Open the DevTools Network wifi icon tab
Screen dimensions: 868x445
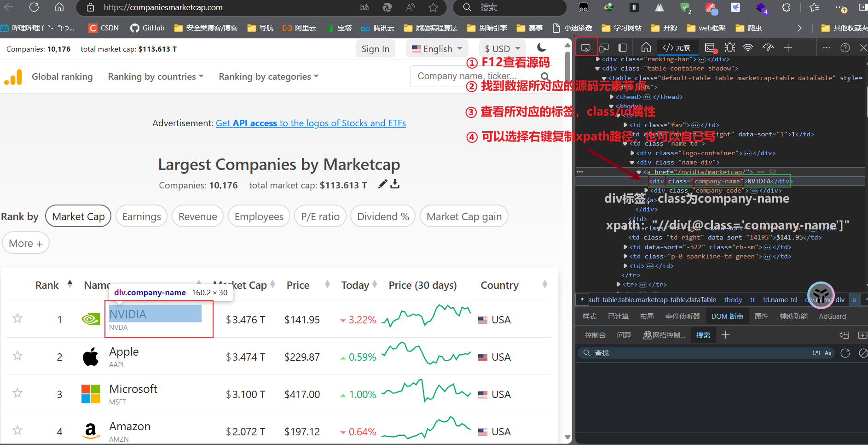(748, 47)
